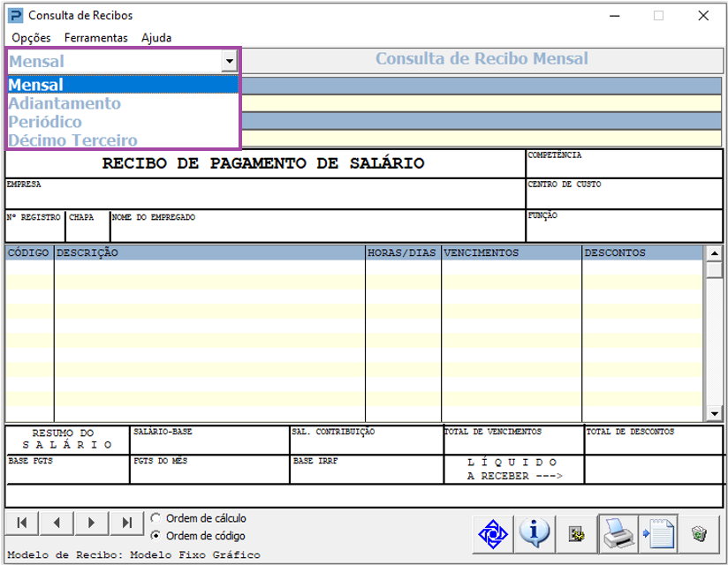Screen dimensions: 728x565
Task: Open the Ferramentas menu
Action: pyautogui.click(x=95, y=38)
